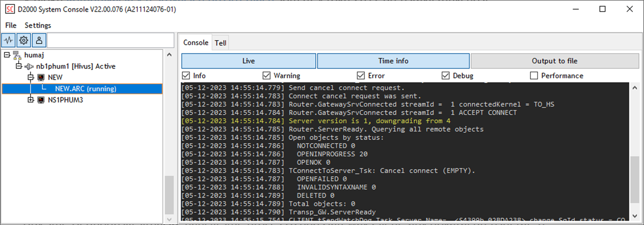Click the pulse monitor toolbar icon
Screen dimensions: 644x225
click(8, 40)
